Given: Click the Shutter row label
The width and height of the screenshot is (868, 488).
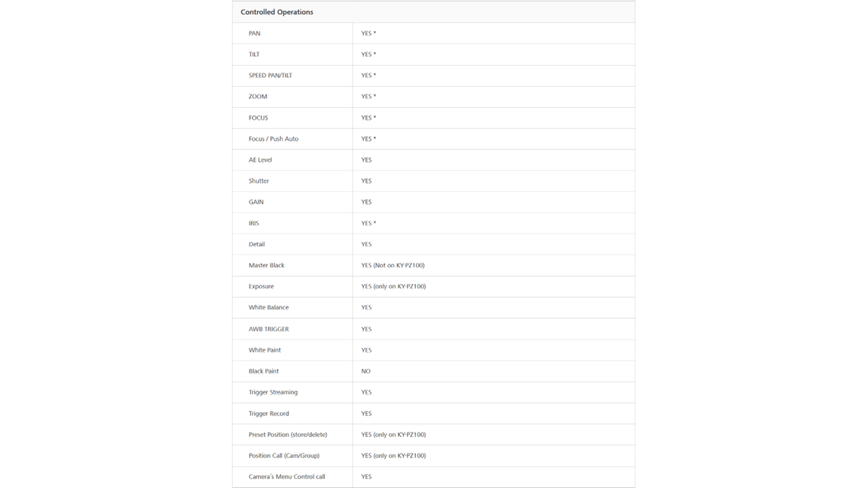Looking at the screenshot, I should pos(259,181).
